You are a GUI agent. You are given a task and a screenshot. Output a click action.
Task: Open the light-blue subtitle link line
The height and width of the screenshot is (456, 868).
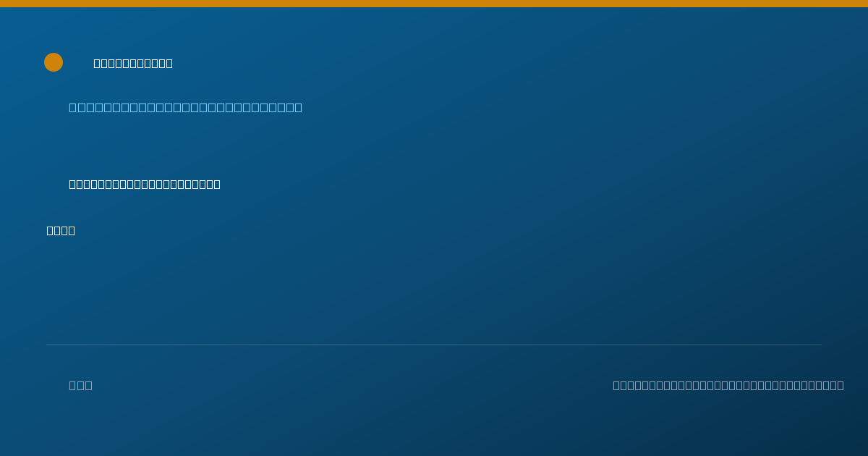(x=185, y=108)
